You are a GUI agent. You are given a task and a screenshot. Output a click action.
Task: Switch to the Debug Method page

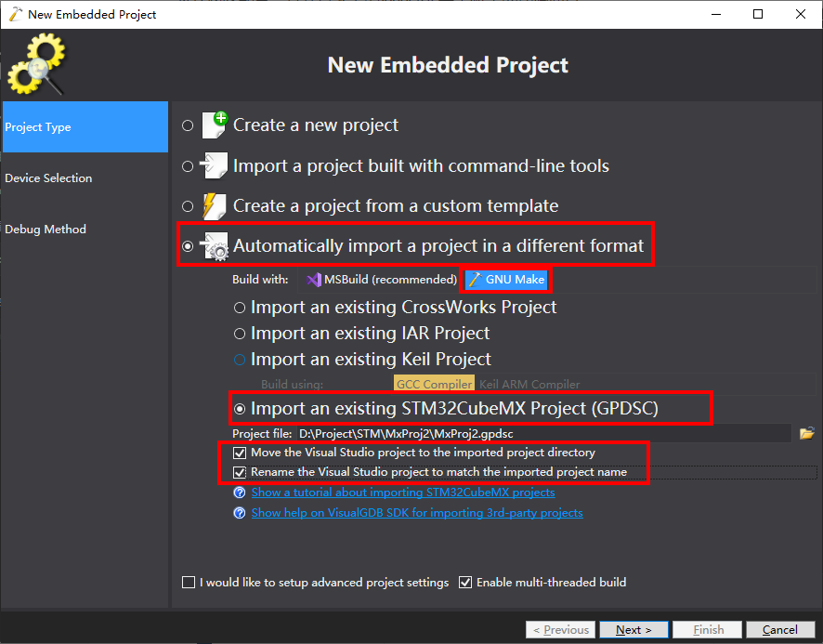tap(46, 230)
